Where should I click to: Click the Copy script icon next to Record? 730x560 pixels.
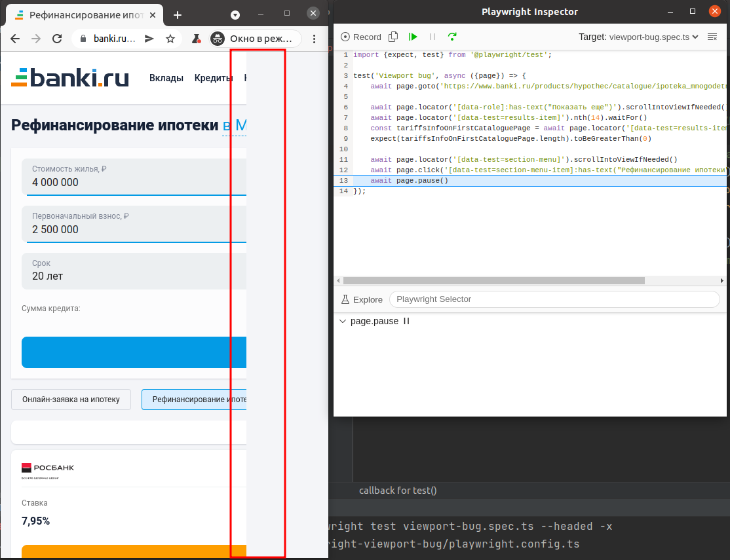393,37
